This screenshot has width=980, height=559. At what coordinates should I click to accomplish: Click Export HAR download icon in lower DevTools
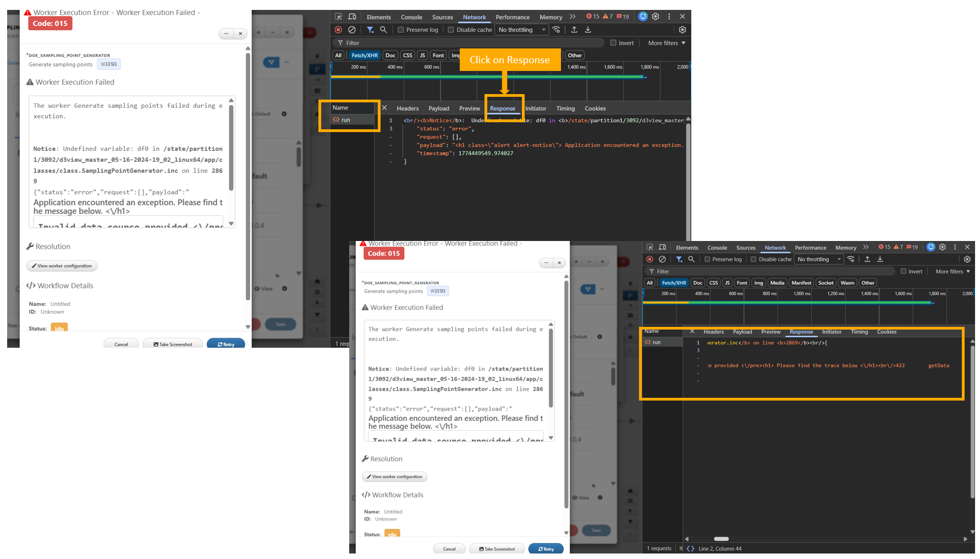(880, 259)
